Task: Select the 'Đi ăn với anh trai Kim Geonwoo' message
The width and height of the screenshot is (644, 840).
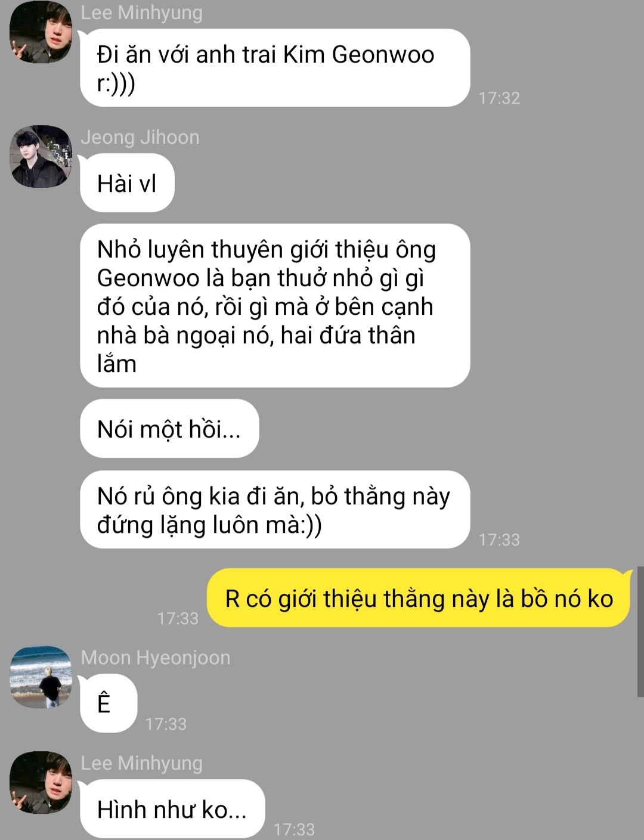Action: pyautogui.click(x=275, y=68)
